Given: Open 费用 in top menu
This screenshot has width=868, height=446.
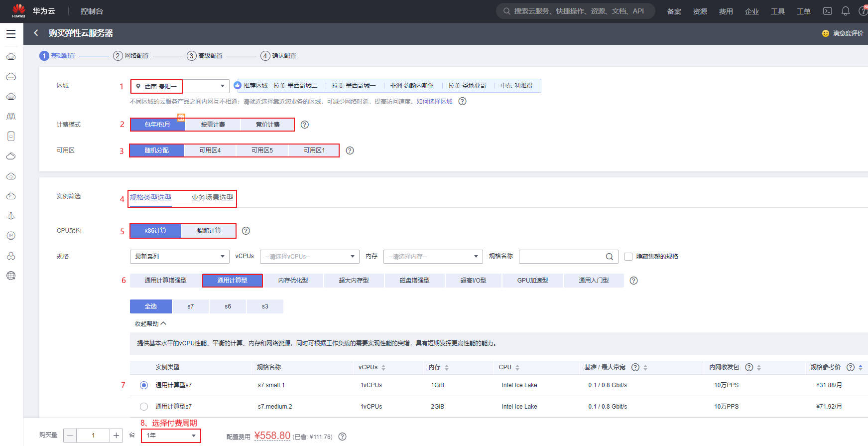Looking at the screenshot, I should 726,11.
